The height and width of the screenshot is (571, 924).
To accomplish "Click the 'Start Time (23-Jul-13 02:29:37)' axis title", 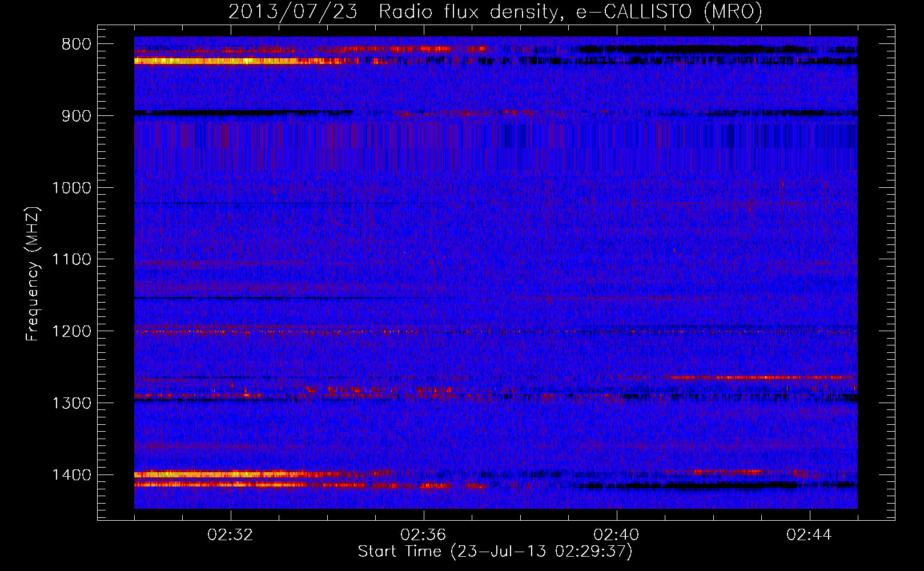I will coord(495,552).
